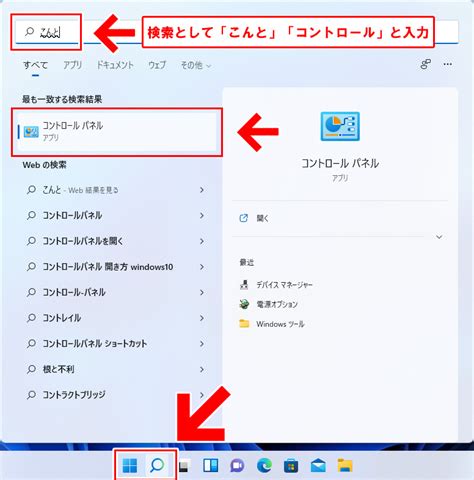Screen dimensions: 474x480
Task: Expand chevron beside コントロールパネルを開く
Action: (x=202, y=241)
